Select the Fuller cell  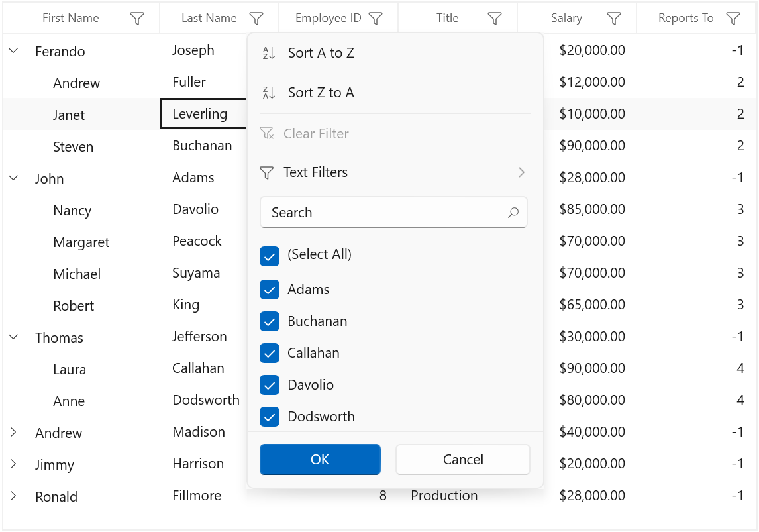tap(189, 82)
